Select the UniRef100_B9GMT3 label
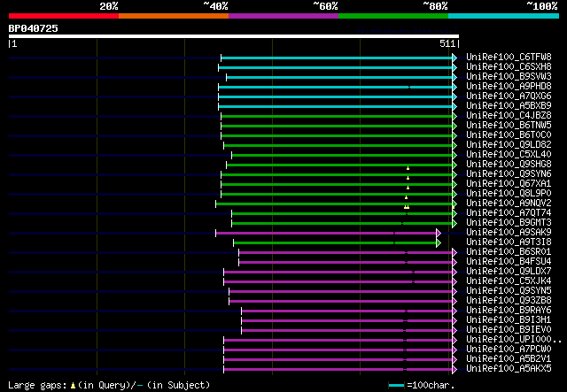Image resolution: width=567 pixels, height=392 pixels. pos(509,223)
